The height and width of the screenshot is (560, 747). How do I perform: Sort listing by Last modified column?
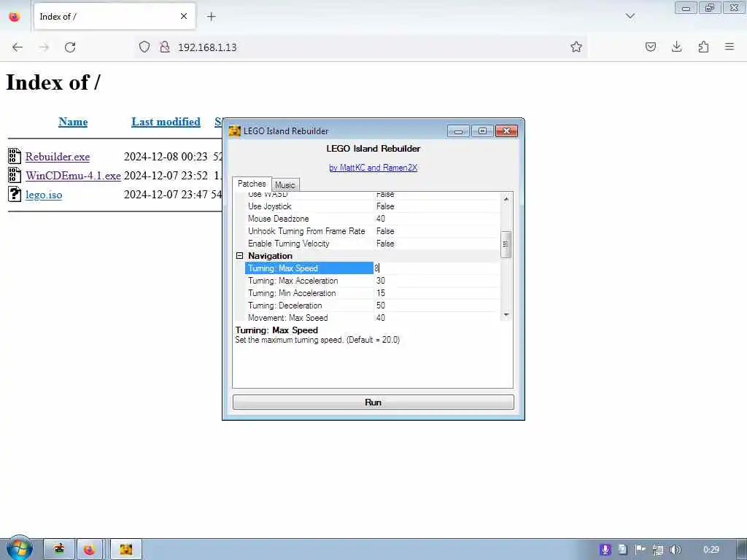pyautogui.click(x=166, y=122)
